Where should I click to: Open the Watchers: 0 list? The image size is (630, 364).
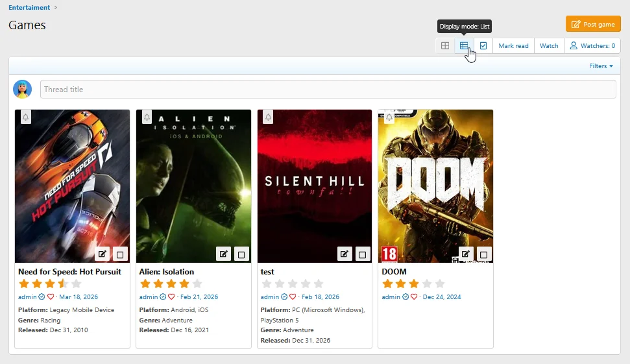592,46
